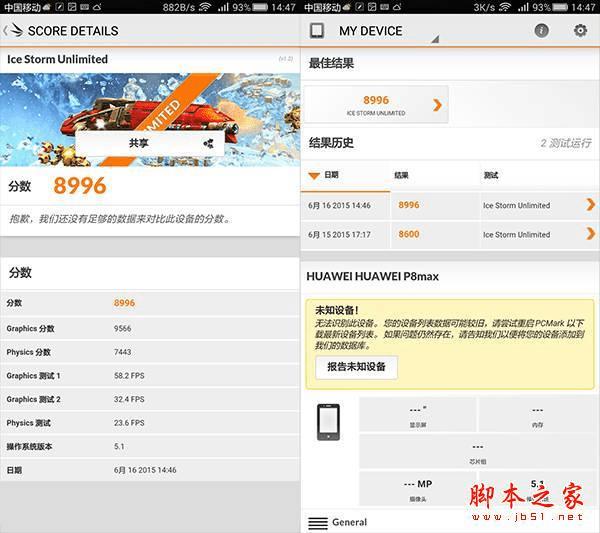Toggle the orange sort arrow next to 日期
600x533 pixels.
[314, 176]
